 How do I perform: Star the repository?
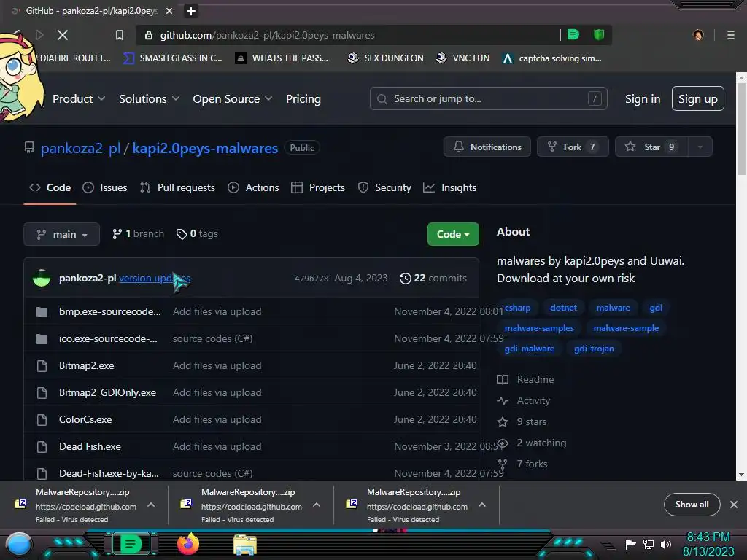(651, 147)
